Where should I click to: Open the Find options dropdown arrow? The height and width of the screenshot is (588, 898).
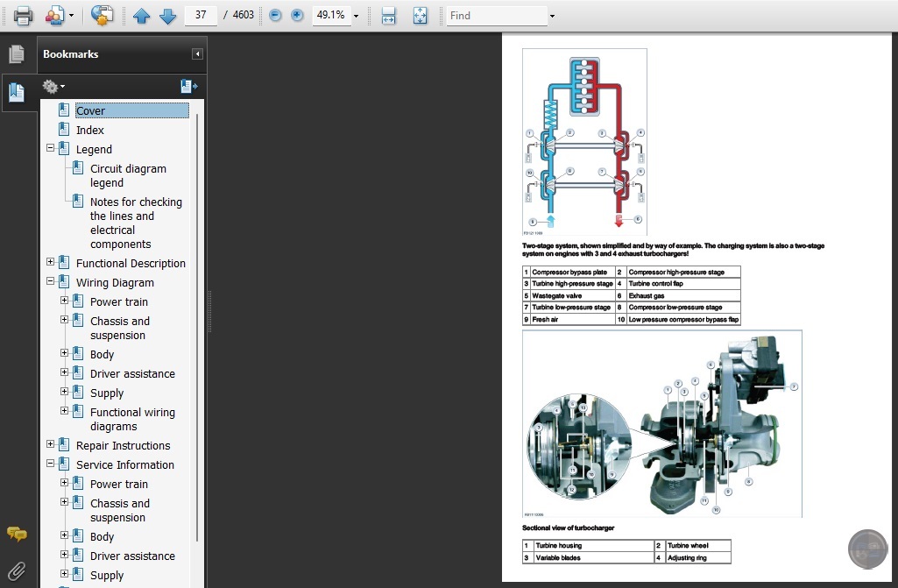point(552,16)
